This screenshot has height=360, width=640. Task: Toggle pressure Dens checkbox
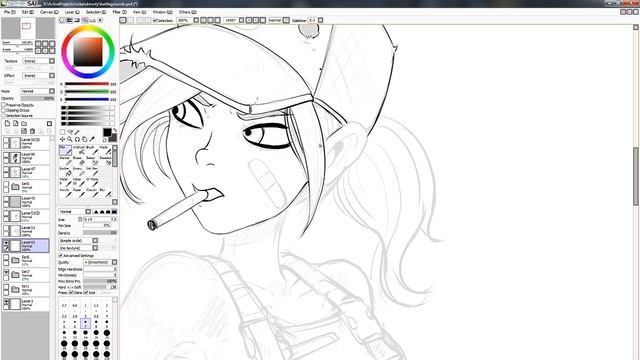(x=71, y=293)
